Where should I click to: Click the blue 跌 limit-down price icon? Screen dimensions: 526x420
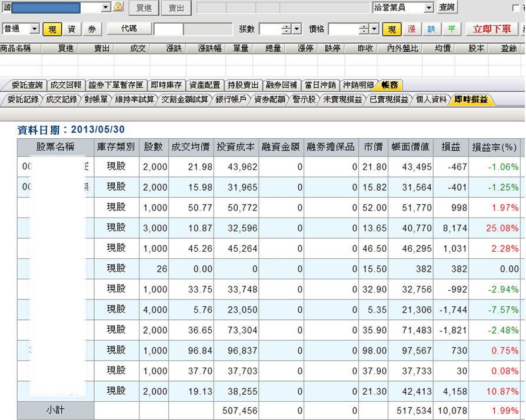tap(432, 29)
